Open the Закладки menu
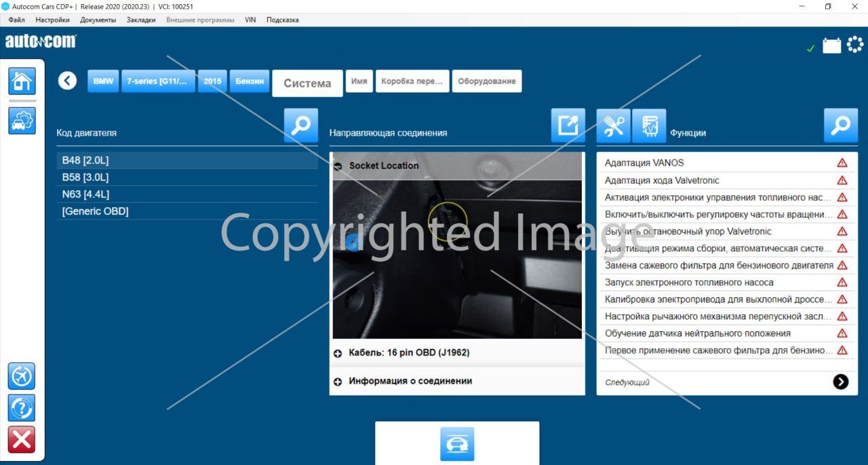This screenshot has height=465, width=868. point(141,20)
